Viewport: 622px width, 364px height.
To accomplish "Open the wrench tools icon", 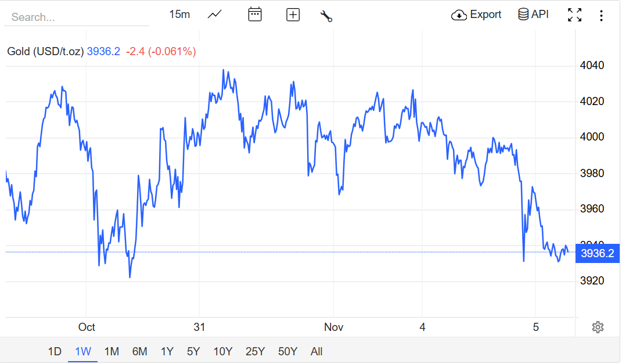I will [x=326, y=16].
